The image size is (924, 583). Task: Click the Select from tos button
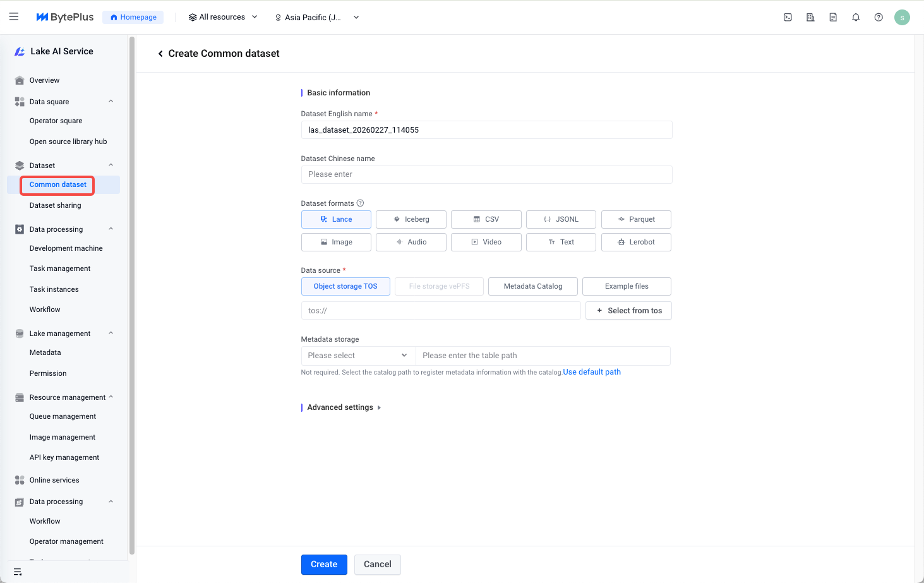[628, 311]
